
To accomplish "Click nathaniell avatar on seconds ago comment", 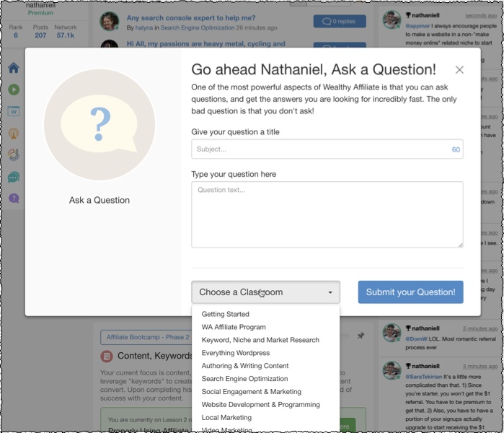I will (392, 19).
